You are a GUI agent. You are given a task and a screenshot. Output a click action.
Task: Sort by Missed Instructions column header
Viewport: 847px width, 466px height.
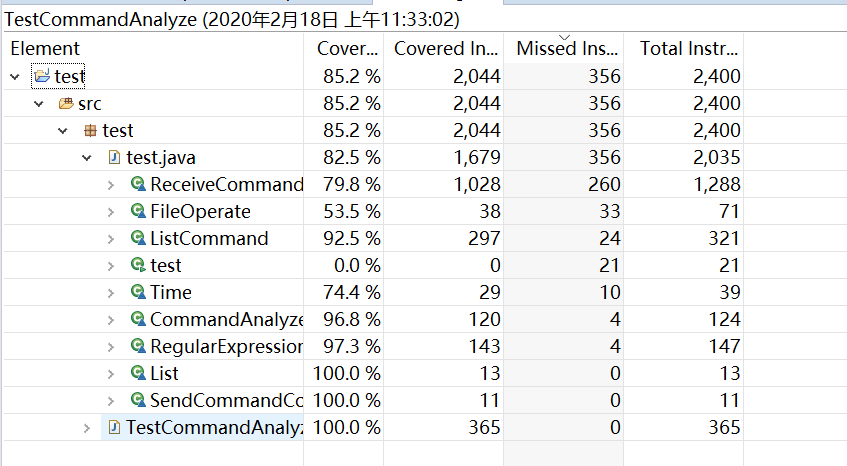point(562,48)
